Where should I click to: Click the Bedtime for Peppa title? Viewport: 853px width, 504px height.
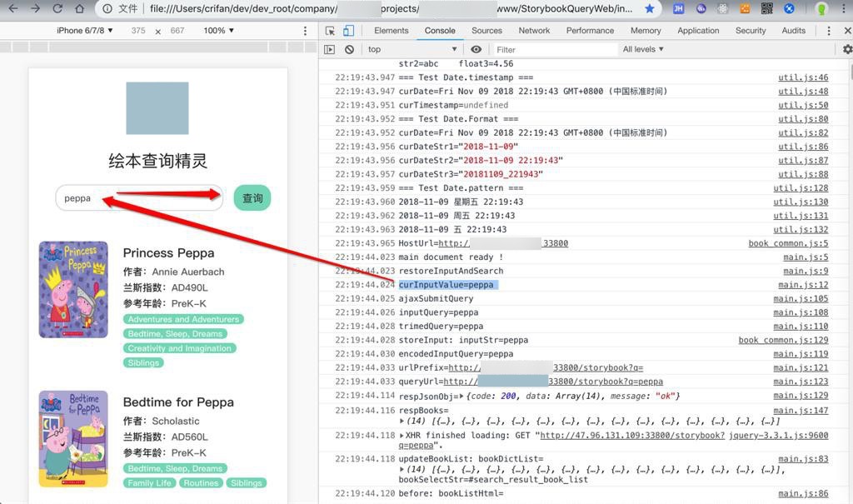tap(178, 402)
